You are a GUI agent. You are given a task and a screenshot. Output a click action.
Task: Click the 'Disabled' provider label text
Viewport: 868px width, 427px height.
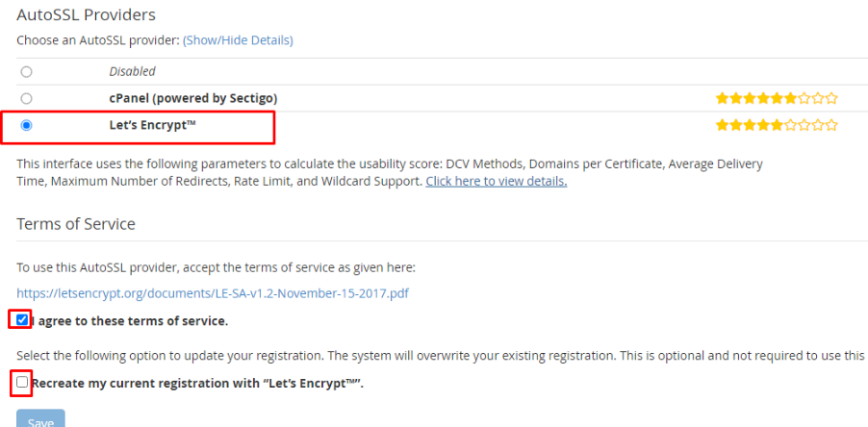pos(132,71)
